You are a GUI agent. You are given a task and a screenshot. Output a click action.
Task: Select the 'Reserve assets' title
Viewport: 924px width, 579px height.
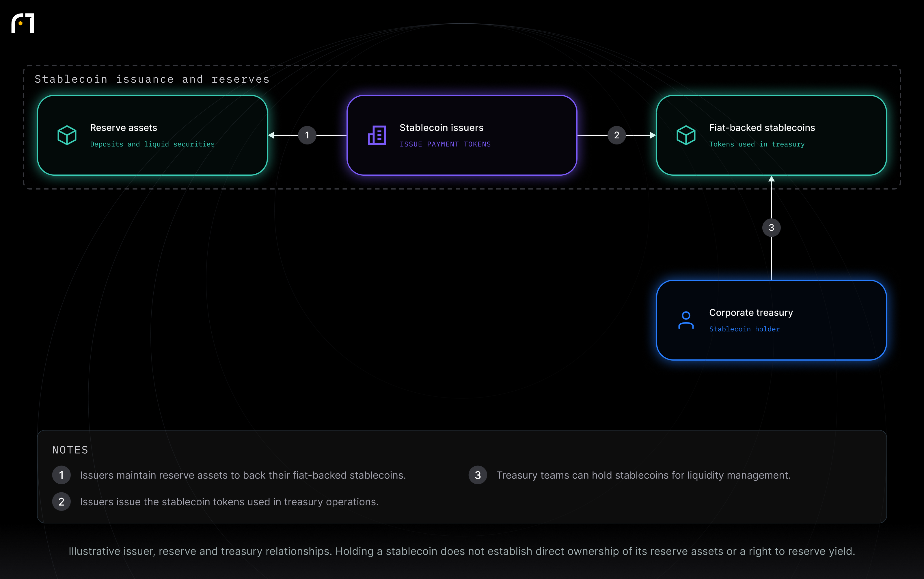click(124, 127)
